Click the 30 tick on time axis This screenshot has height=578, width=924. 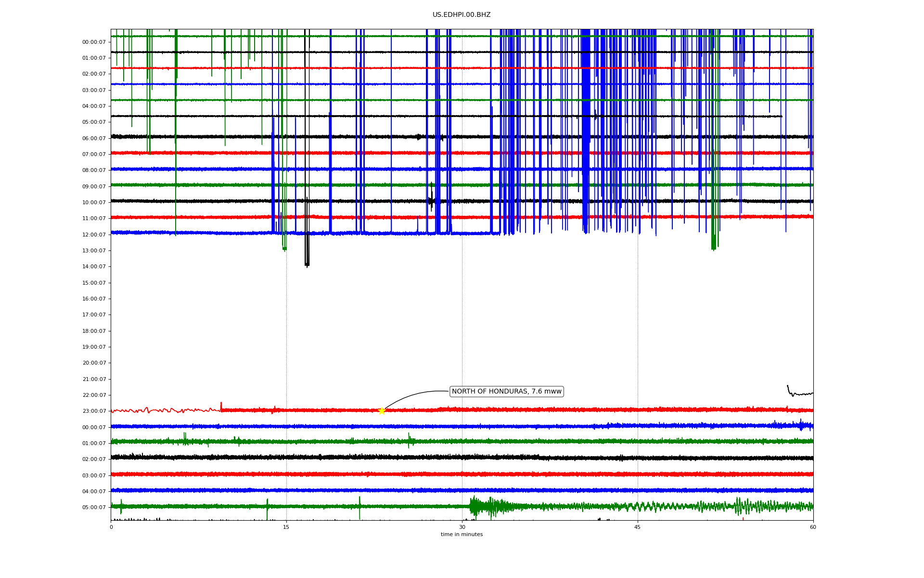(462, 527)
